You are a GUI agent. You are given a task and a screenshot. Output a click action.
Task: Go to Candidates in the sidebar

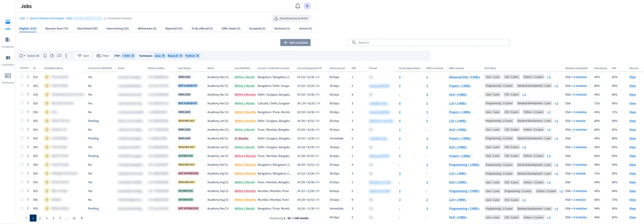(x=8, y=59)
